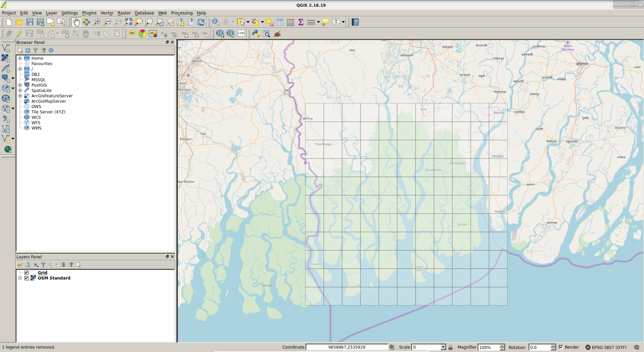This screenshot has height=352, width=644.
Task: Create a new project with the blank page icon
Action: (9, 22)
